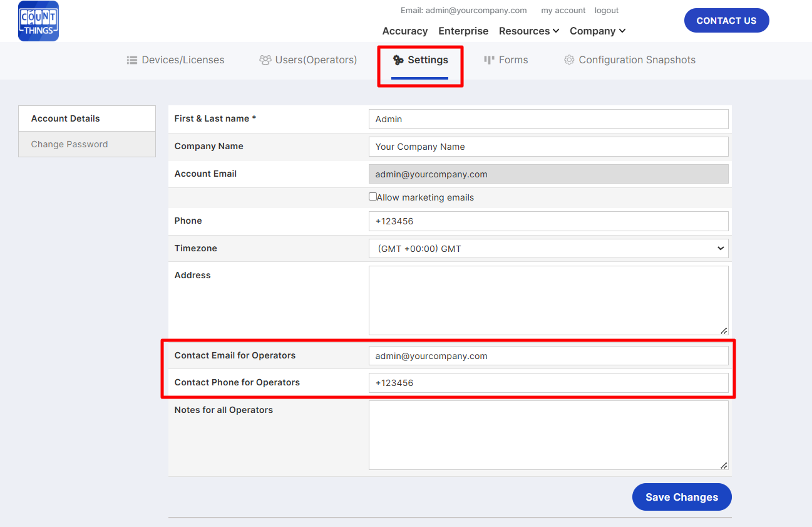
Task: Click the Contact Us button
Action: (726, 21)
